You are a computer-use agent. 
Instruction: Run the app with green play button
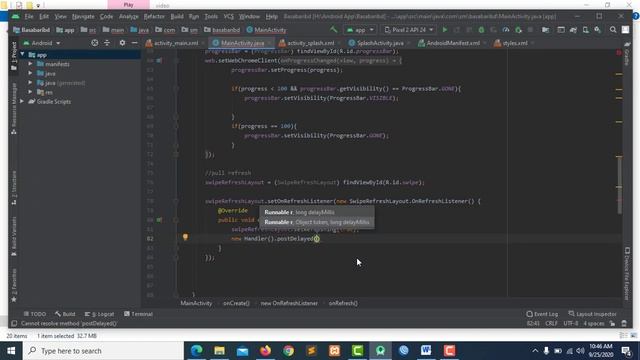pyautogui.click(x=445, y=30)
